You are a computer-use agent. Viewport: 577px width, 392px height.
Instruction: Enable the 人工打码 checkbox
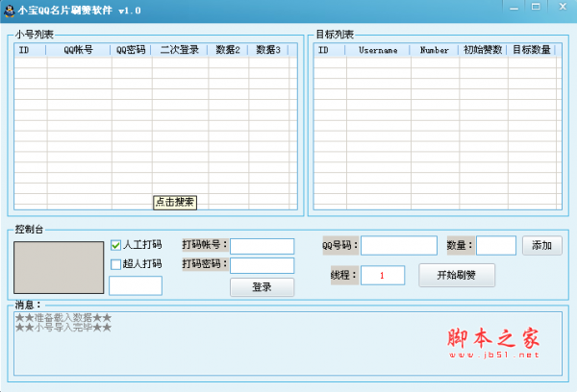(116, 245)
